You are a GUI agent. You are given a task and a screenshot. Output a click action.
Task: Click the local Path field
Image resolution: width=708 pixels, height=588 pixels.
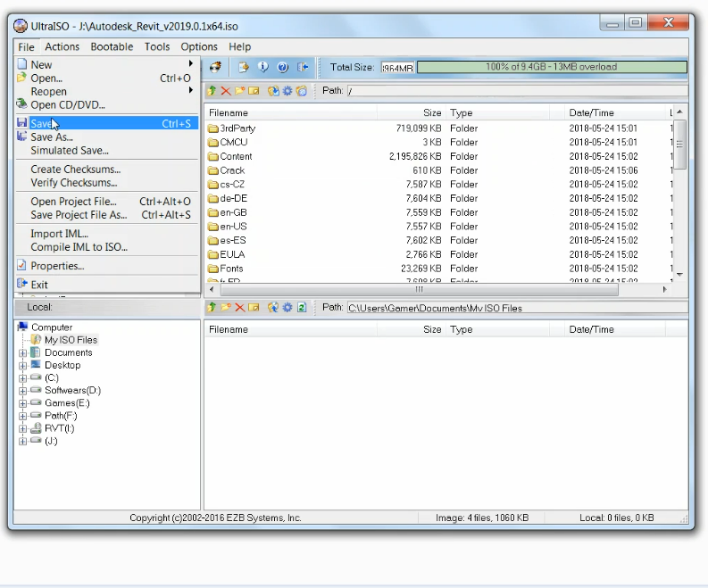pyautogui.click(x=518, y=308)
